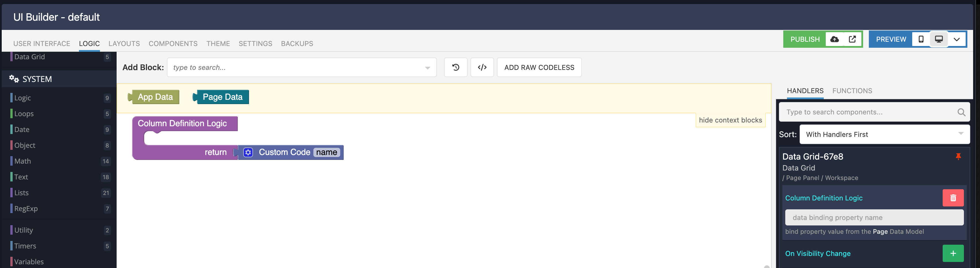Open published app in new window icon
The width and height of the screenshot is (980, 268).
[852, 39]
